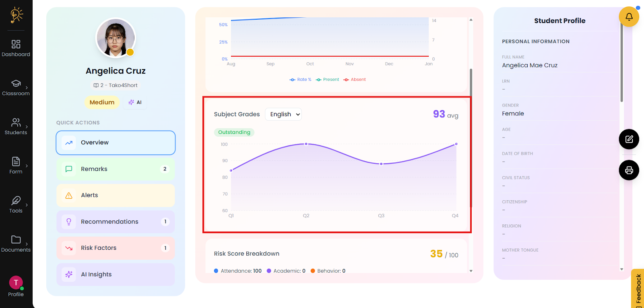
Task: Click the Feedback side button
Action: tap(638, 288)
